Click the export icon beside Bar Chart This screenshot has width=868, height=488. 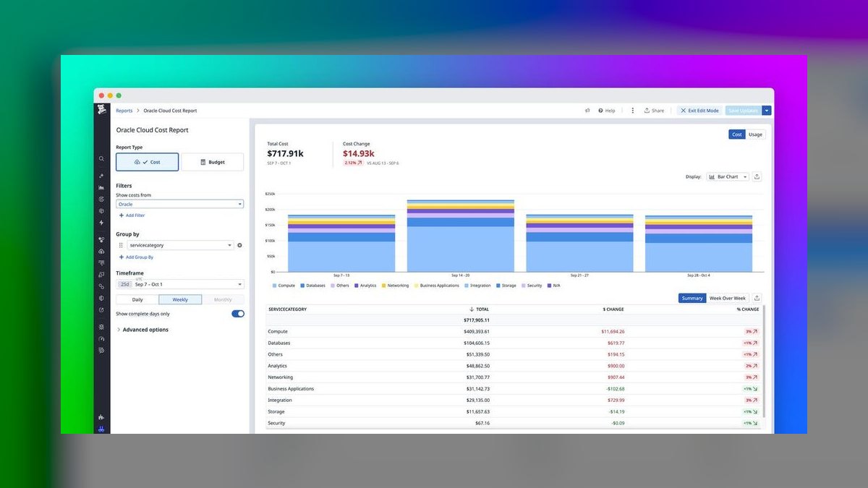[757, 176]
